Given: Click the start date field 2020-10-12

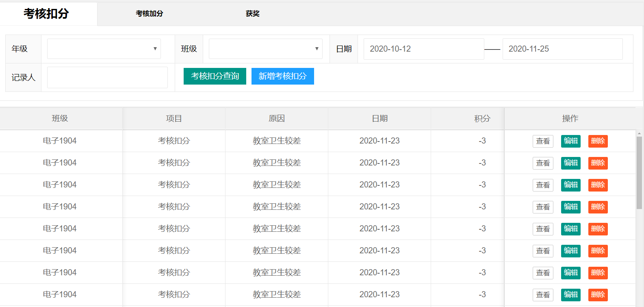Looking at the screenshot, I should [423, 49].
